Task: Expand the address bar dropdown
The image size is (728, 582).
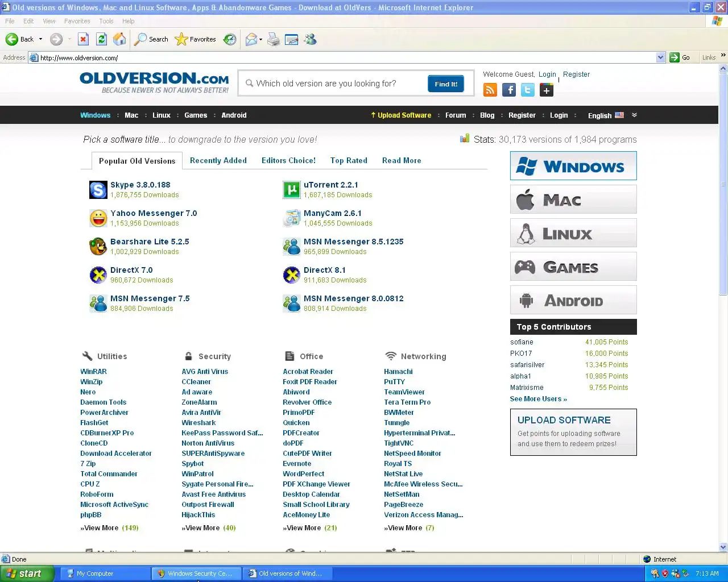Action: [660, 57]
